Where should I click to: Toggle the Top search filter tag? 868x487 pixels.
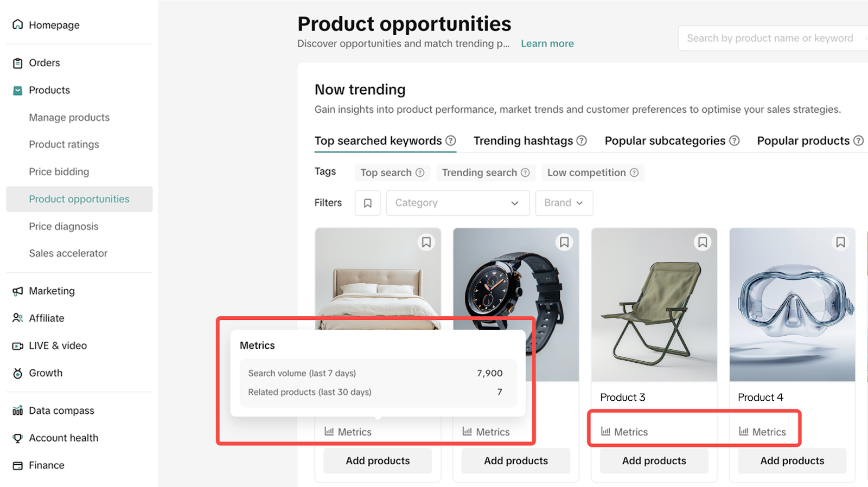392,172
